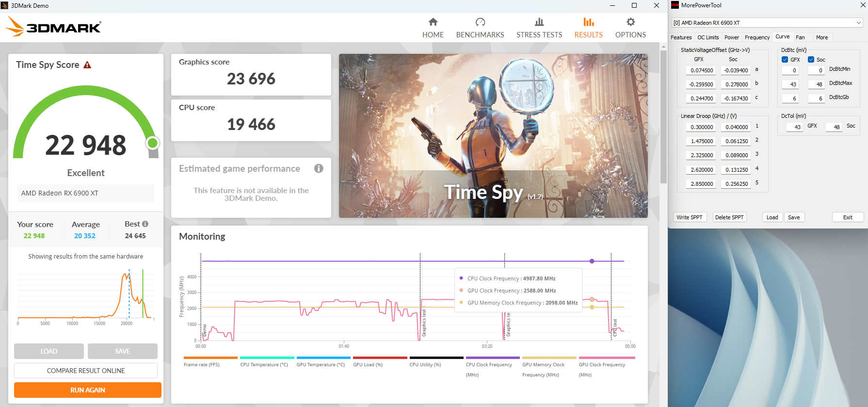Uncheck the Soc DcBtc checkbox
868x407 pixels.
tap(811, 60)
